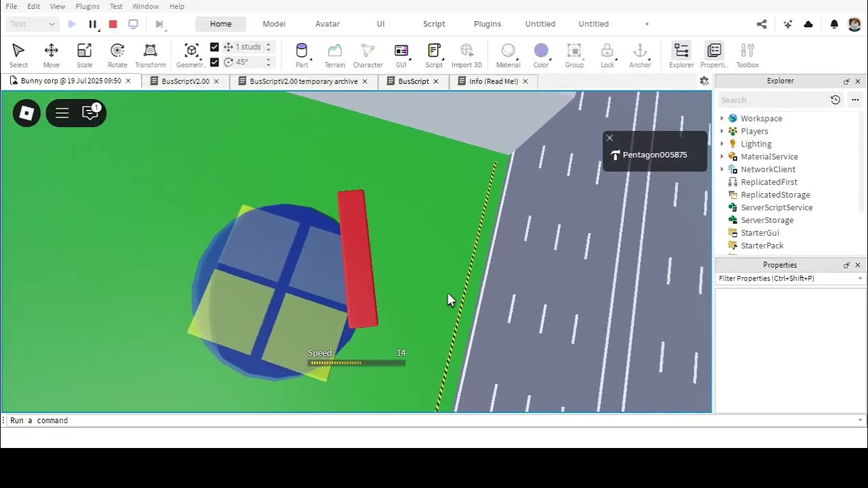
Task: Click the play button in test controls
Action: (x=72, y=24)
